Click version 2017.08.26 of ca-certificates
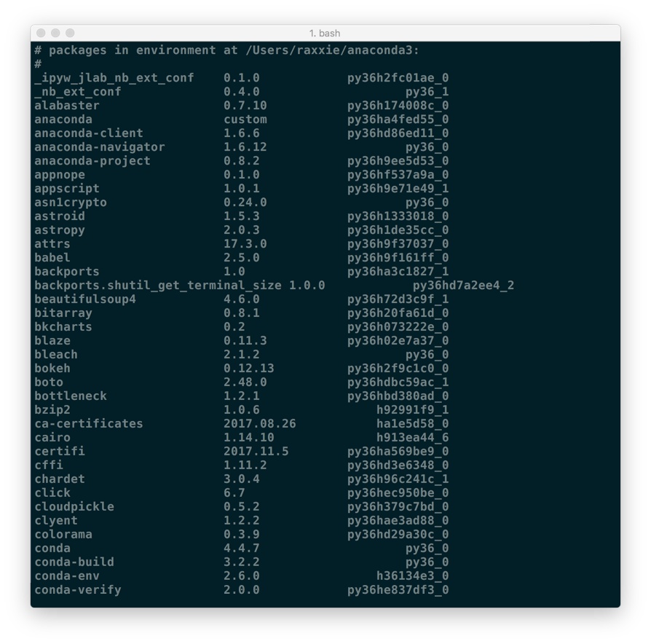This screenshot has width=651, height=644. pos(260,424)
